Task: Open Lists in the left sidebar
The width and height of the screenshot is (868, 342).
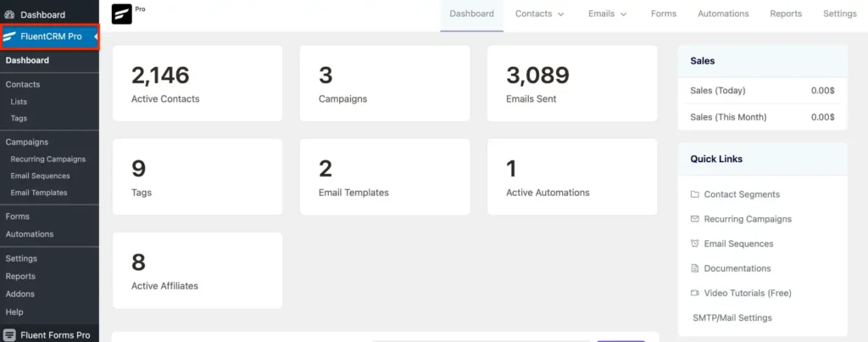Action: coord(19,102)
